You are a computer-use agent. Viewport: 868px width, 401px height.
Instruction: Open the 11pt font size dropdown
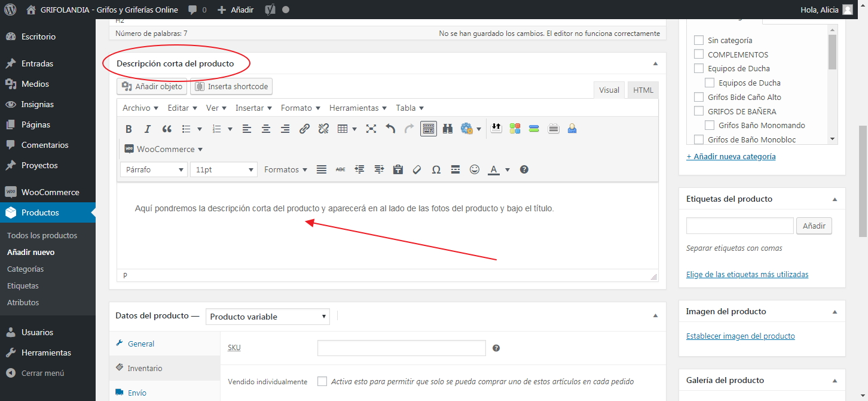[224, 169]
